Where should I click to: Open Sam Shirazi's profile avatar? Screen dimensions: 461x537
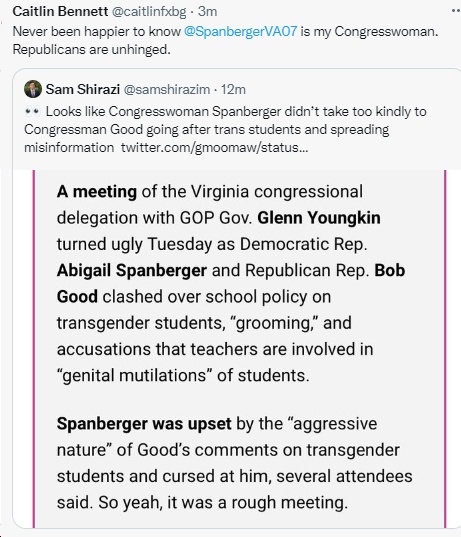(33, 89)
